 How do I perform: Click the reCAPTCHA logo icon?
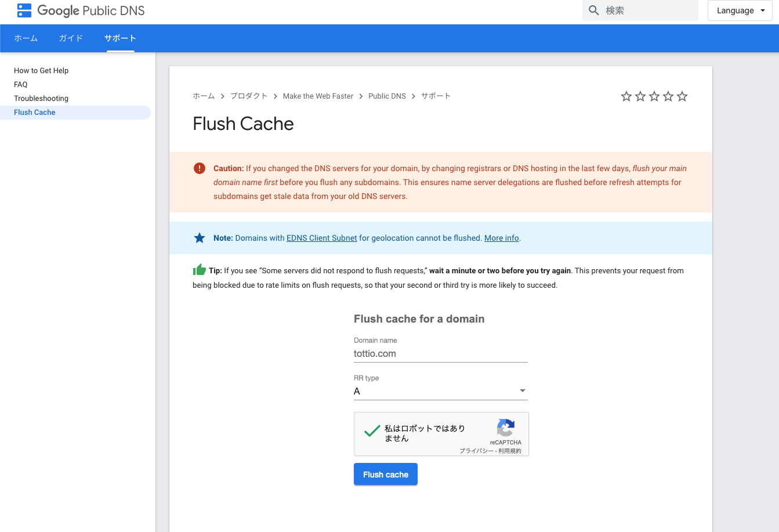pyautogui.click(x=506, y=428)
